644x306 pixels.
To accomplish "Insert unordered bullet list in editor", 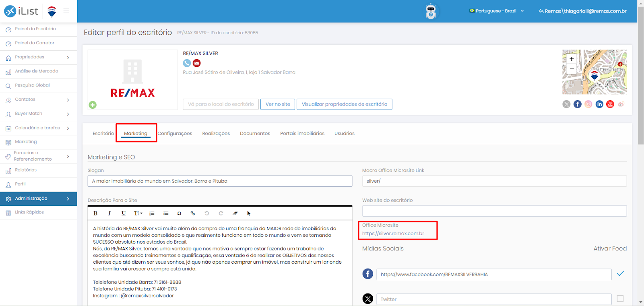I will point(166,213).
